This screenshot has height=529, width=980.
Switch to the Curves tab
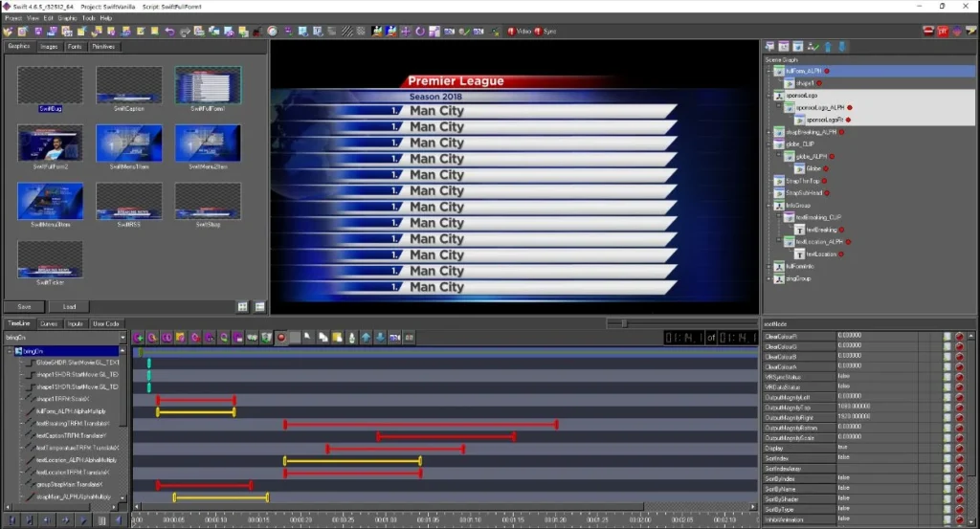[49, 324]
